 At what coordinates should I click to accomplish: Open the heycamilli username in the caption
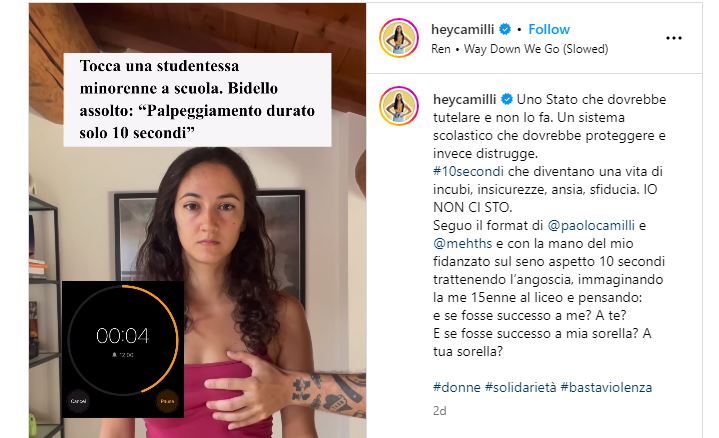coord(465,100)
